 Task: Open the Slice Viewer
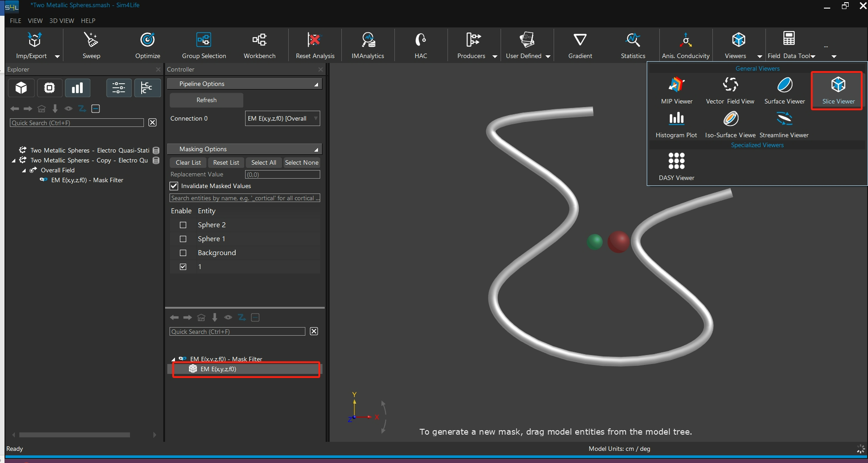tap(838, 90)
